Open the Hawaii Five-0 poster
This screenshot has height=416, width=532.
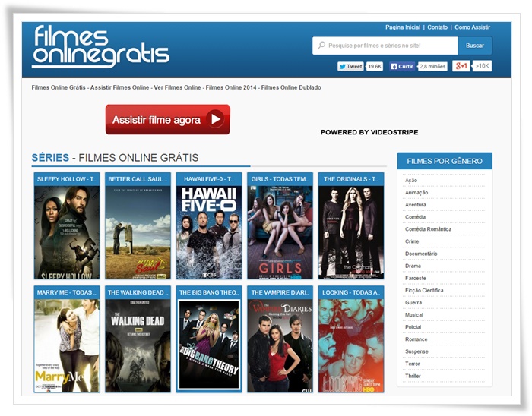(x=209, y=232)
